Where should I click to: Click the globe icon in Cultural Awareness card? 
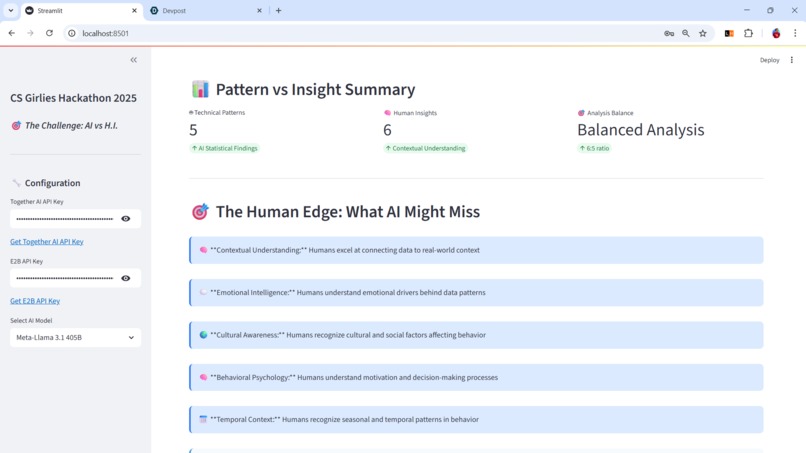(204, 335)
